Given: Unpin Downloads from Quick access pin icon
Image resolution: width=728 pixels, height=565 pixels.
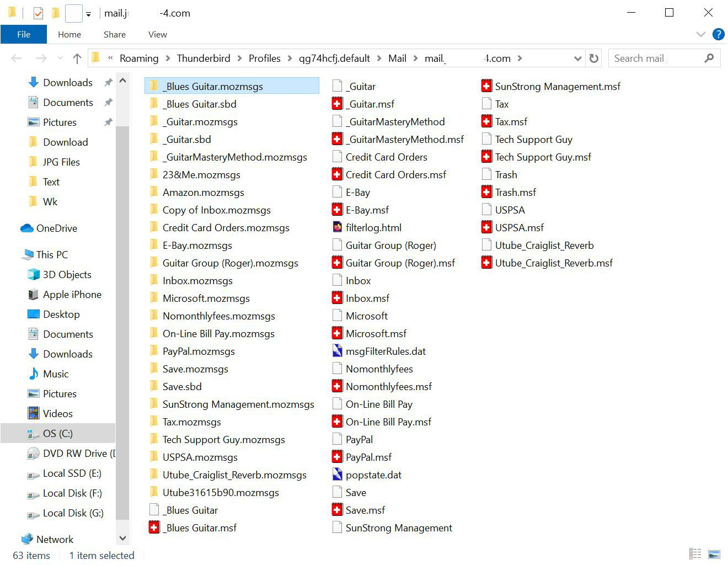Looking at the screenshot, I should tap(108, 83).
